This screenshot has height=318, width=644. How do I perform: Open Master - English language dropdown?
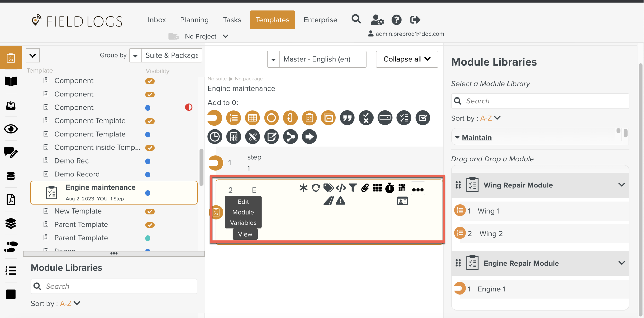273,59
